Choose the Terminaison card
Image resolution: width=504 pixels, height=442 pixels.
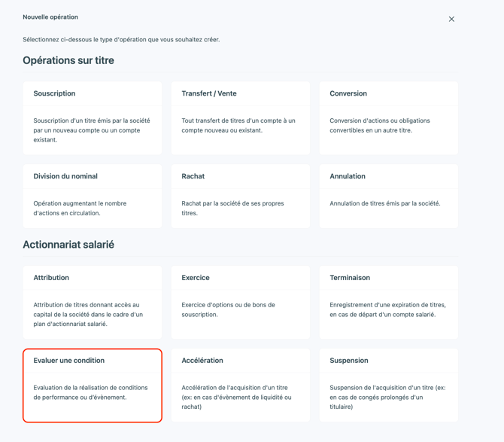pyautogui.click(x=389, y=303)
